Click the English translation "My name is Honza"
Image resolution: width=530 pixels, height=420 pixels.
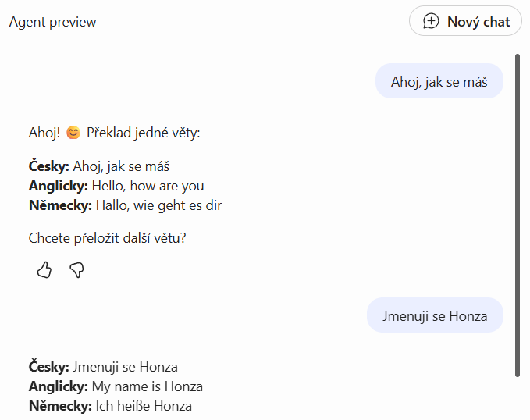point(147,386)
